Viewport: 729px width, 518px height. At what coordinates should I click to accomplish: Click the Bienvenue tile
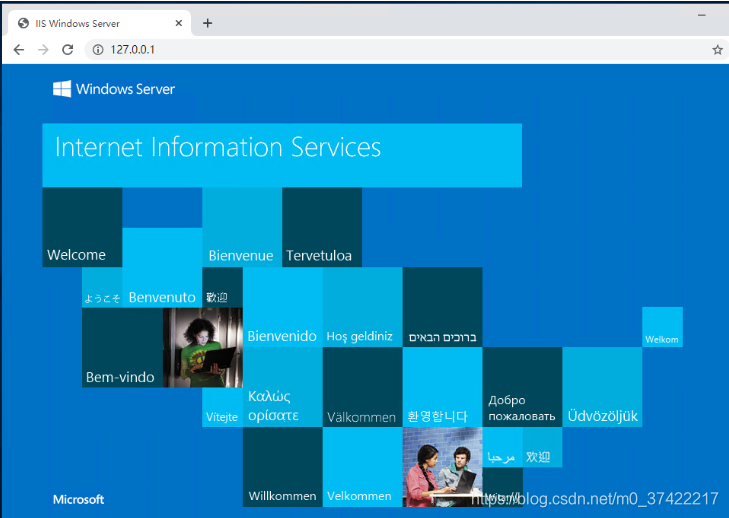point(242,227)
